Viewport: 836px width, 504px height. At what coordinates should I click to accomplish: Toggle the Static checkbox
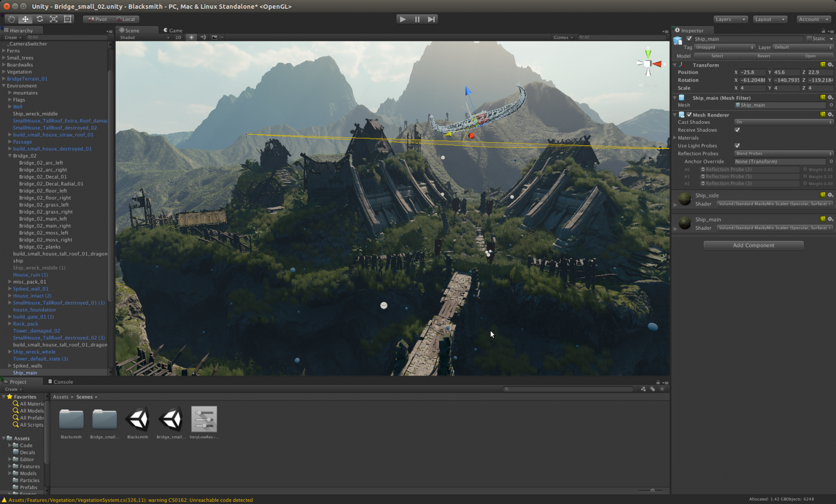[809, 39]
